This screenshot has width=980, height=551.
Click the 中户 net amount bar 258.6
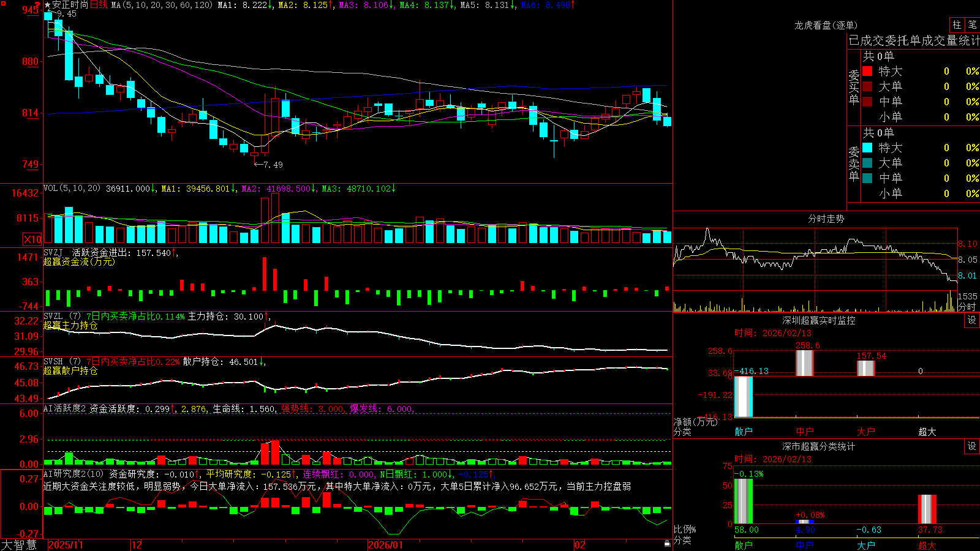click(805, 363)
